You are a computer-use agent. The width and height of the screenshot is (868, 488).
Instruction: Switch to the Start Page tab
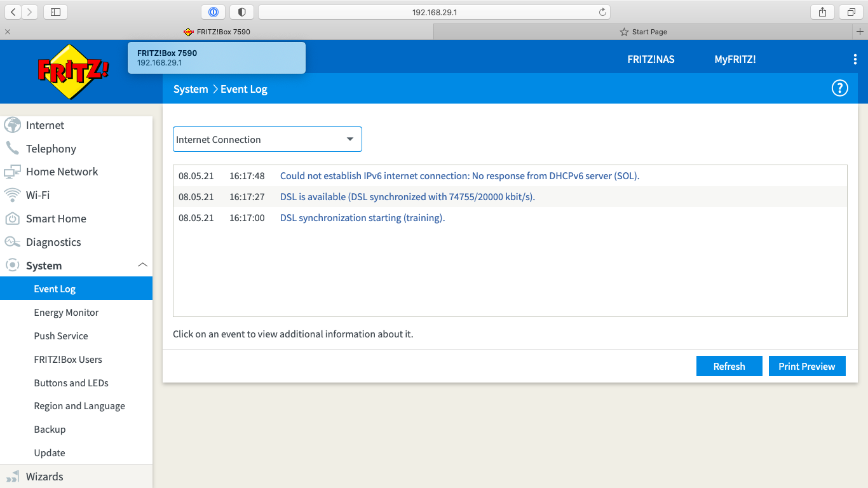[x=644, y=31]
